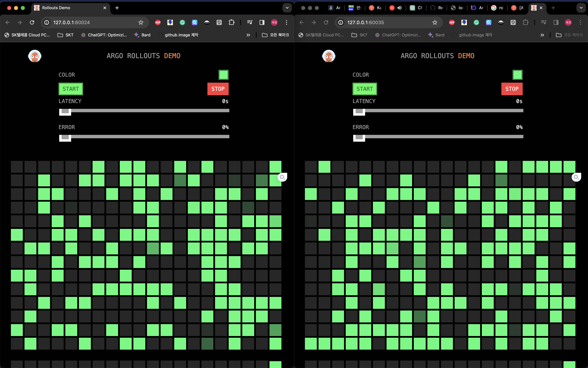The image size is (588, 368).
Task: Go forward in the left window
Action: (x=20, y=22)
